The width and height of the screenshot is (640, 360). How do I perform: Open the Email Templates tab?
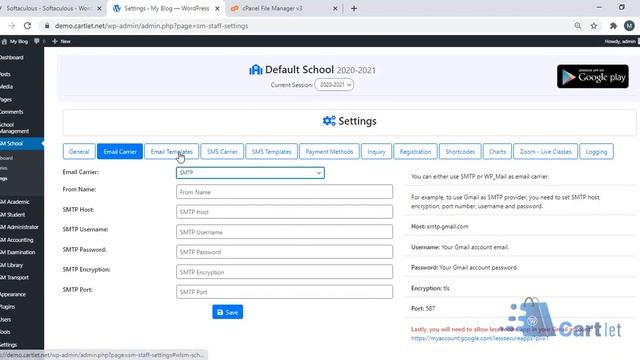pos(171,151)
